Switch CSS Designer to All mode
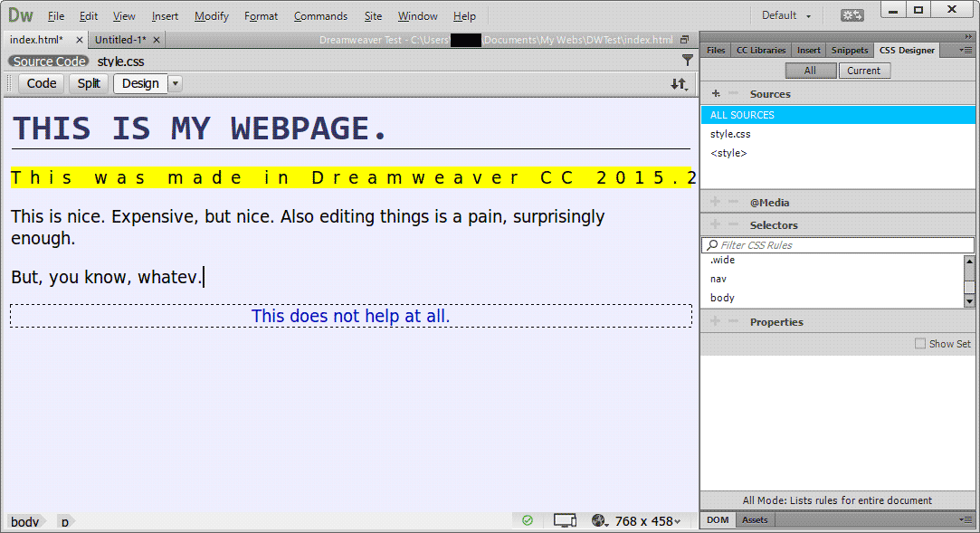 [811, 71]
